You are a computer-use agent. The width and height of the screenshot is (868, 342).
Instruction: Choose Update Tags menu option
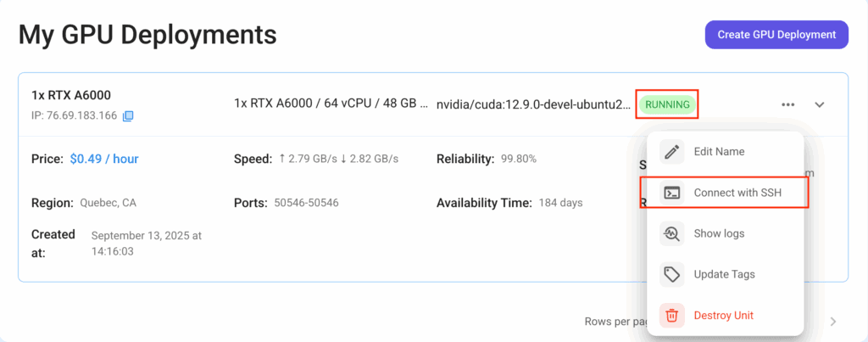[724, 274]
